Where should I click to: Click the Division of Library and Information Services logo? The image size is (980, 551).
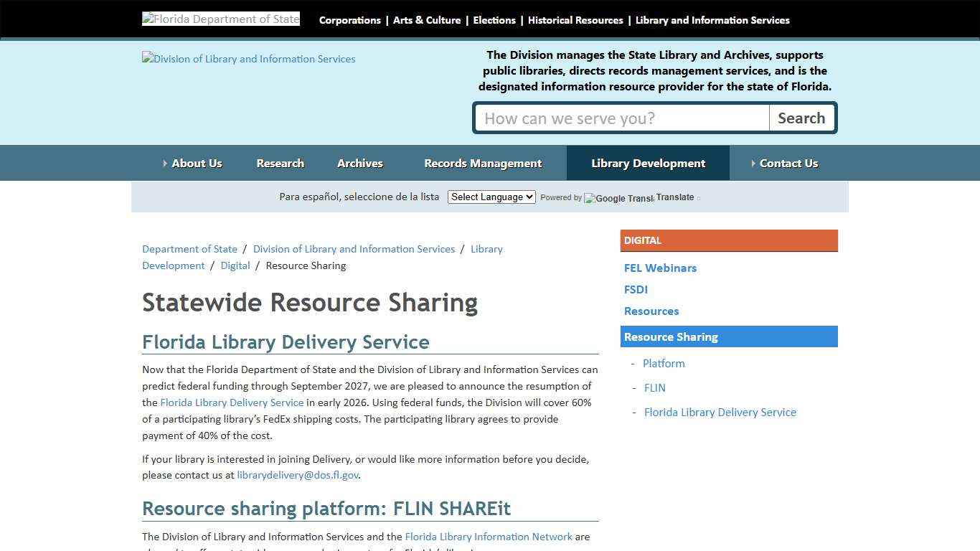[x=248, y=59]
